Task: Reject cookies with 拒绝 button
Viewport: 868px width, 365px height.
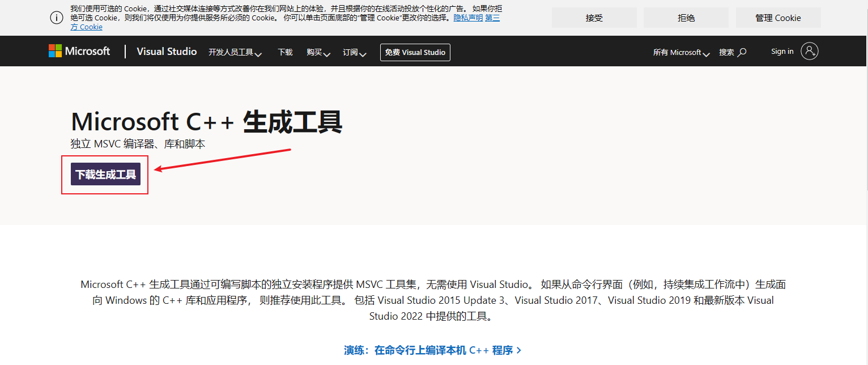Action: click(686, 18)
